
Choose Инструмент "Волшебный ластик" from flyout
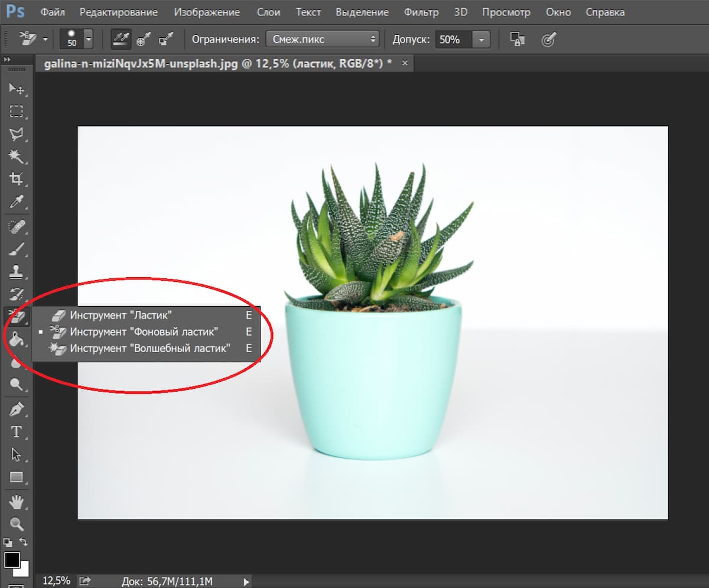click(149, 348)
